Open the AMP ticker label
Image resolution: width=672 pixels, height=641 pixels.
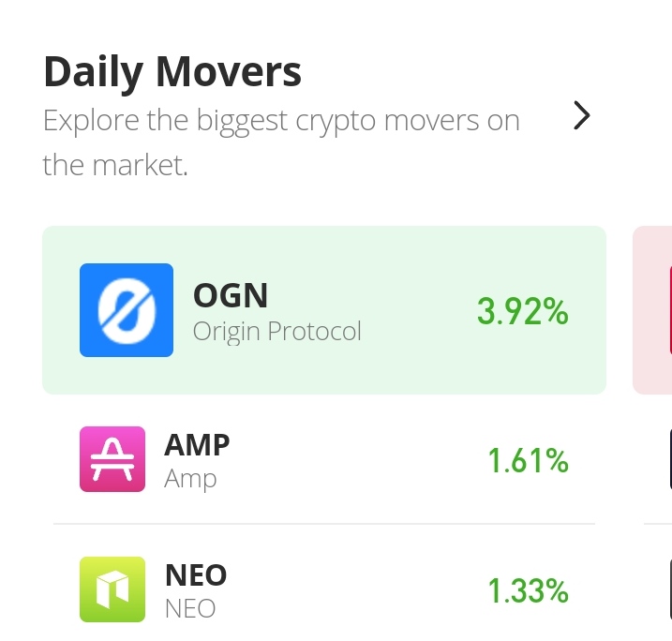[x=197, y=445]
